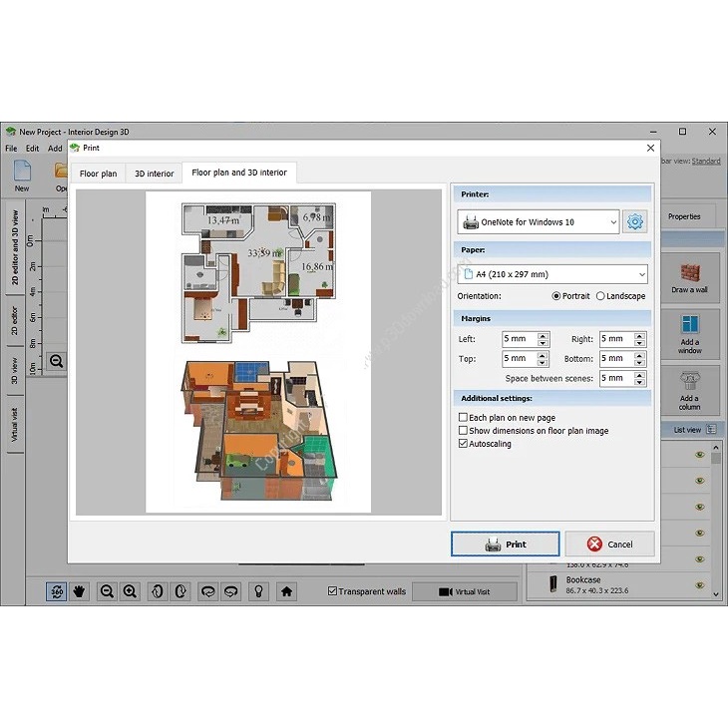
Task: Enable Each plan on new page
Action: pos(463,418)
